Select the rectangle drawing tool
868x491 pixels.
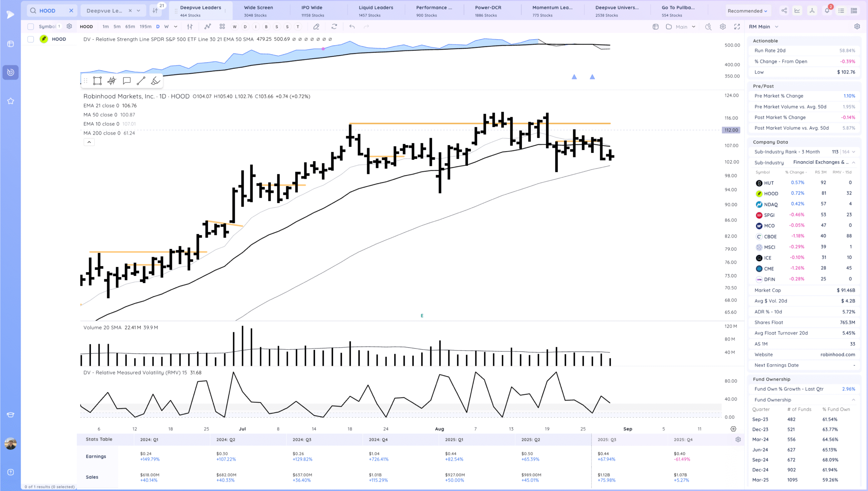click(x=97, y=81)
